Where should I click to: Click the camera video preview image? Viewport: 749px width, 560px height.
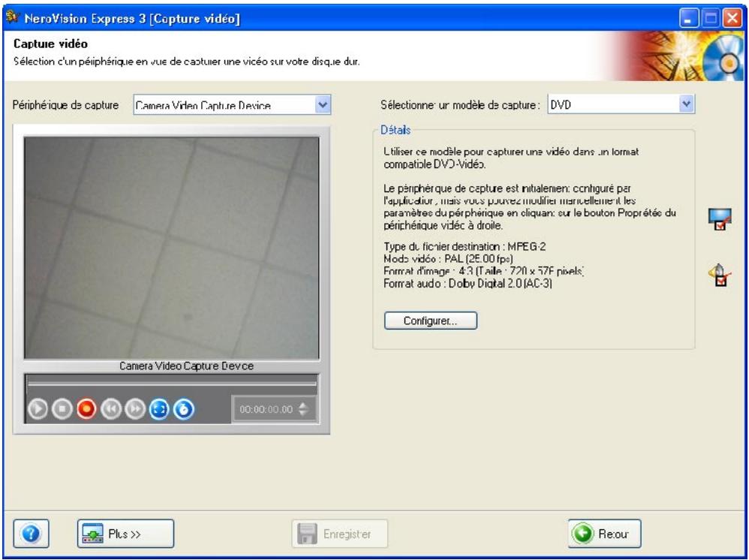[x=171, y=248]
